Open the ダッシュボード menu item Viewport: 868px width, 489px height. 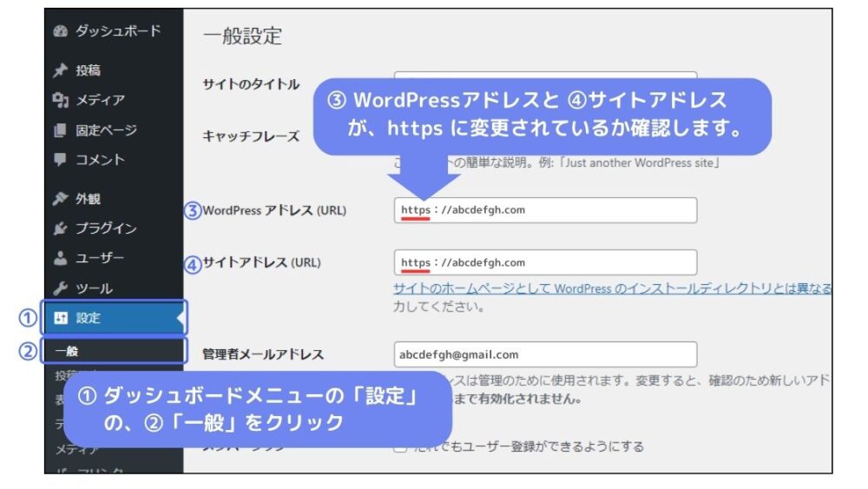114,31
